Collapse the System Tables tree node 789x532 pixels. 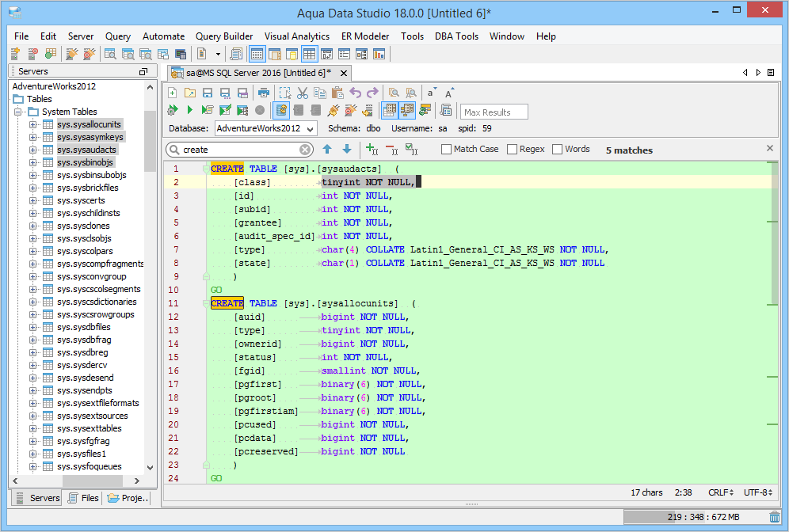(19, 112)
